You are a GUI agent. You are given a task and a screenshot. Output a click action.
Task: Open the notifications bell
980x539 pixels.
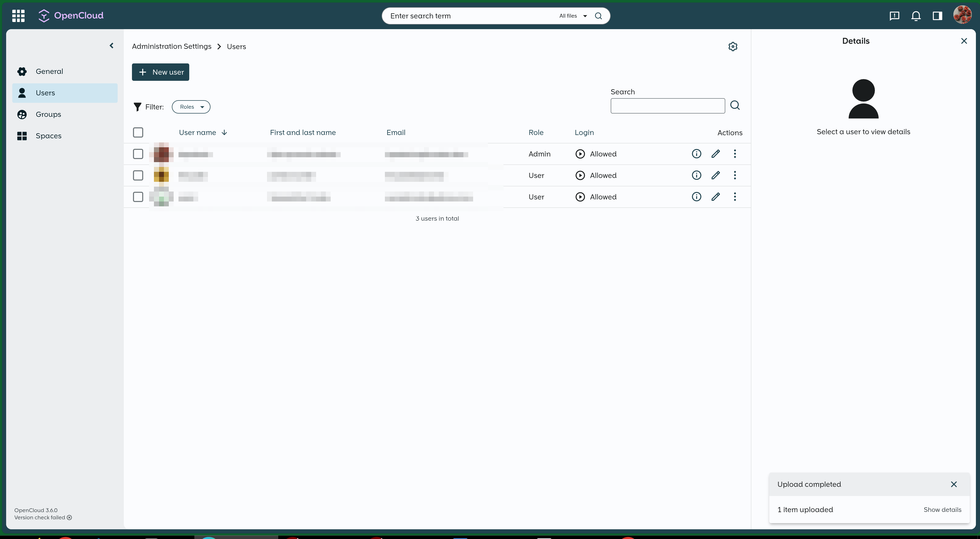(916, 16)
